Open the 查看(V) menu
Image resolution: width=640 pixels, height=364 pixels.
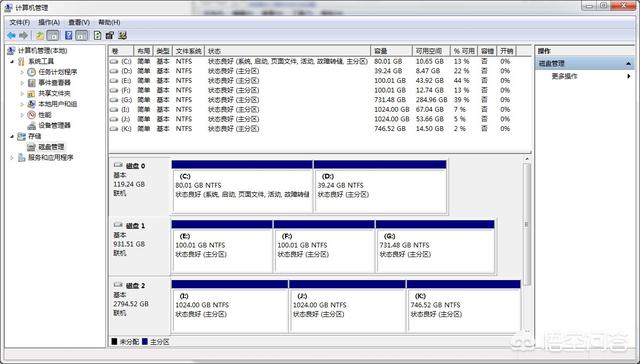(x=79, y=22)
